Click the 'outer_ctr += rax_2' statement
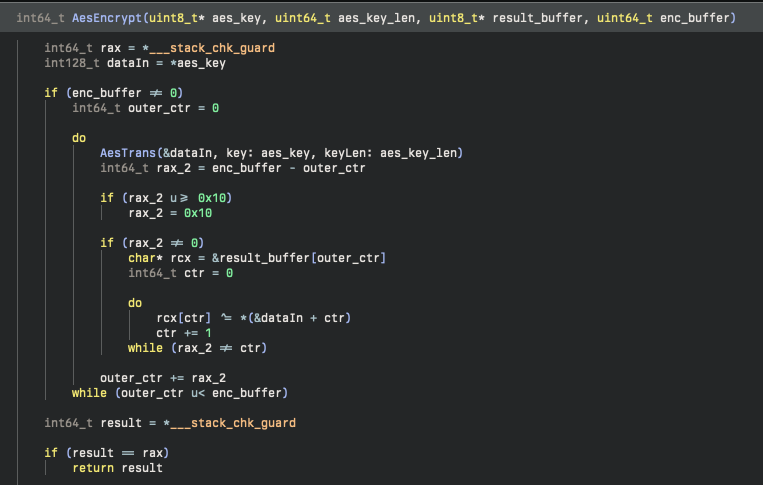 (x=163, y=378)
